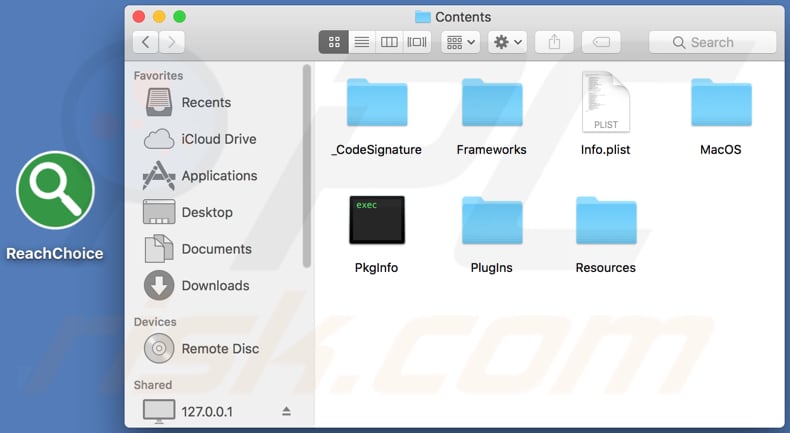The height and width of the screenshot is (433, 790).
Task: Go back with the left arrow button
Action: tap(146, 42)
